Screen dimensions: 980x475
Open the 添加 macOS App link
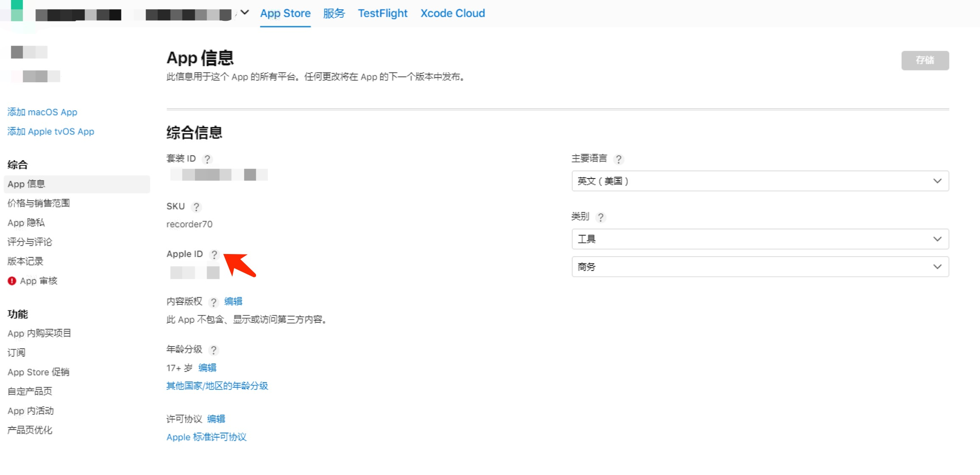pyautogui.click(x=42, y=112)
